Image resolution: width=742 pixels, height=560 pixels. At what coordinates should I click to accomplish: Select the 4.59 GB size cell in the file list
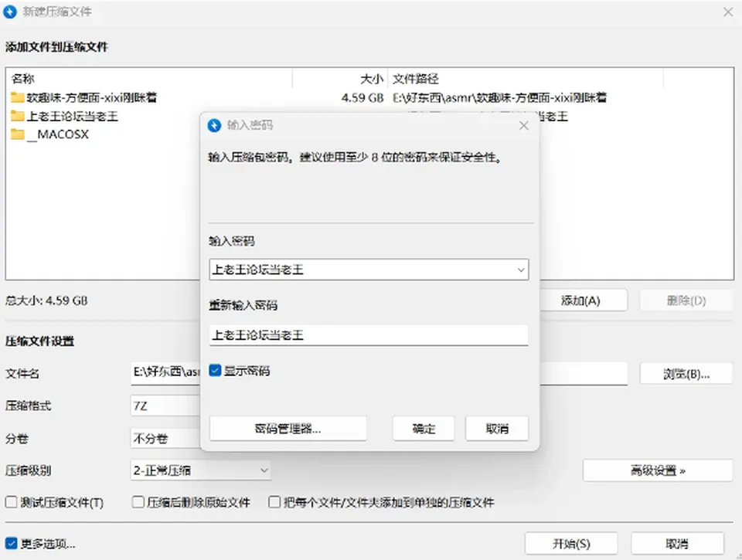pyautogui.click(x=362, y=98)
